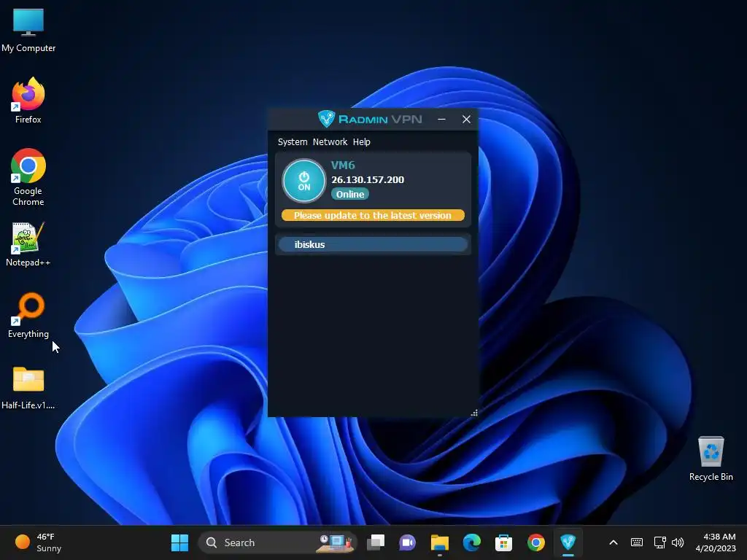747x560 pixels.
Task: Click the touch keyboard tray icon
Action: [x=636, y=542]
